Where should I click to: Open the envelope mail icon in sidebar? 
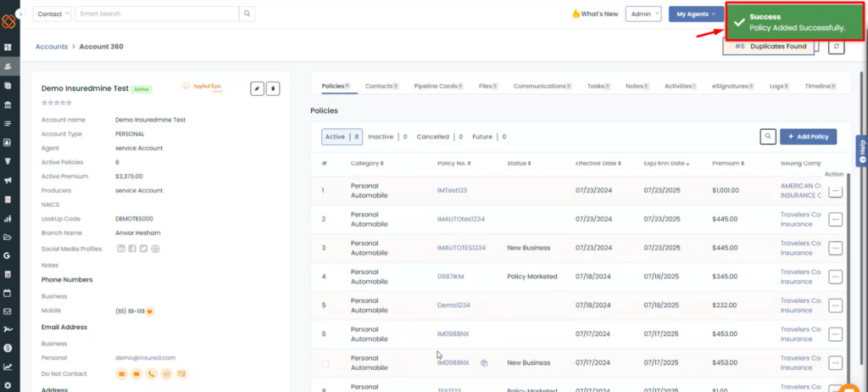click(x=8, y=311)
